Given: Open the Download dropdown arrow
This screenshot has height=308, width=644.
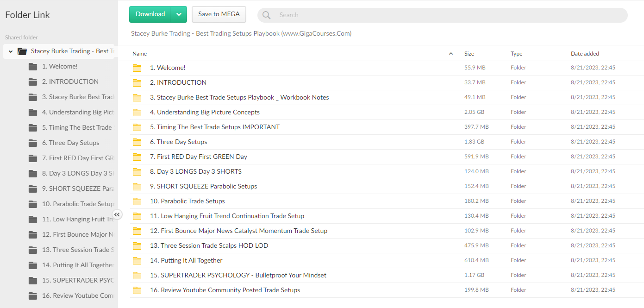Looking at the screenshot, I should point(179,14).
